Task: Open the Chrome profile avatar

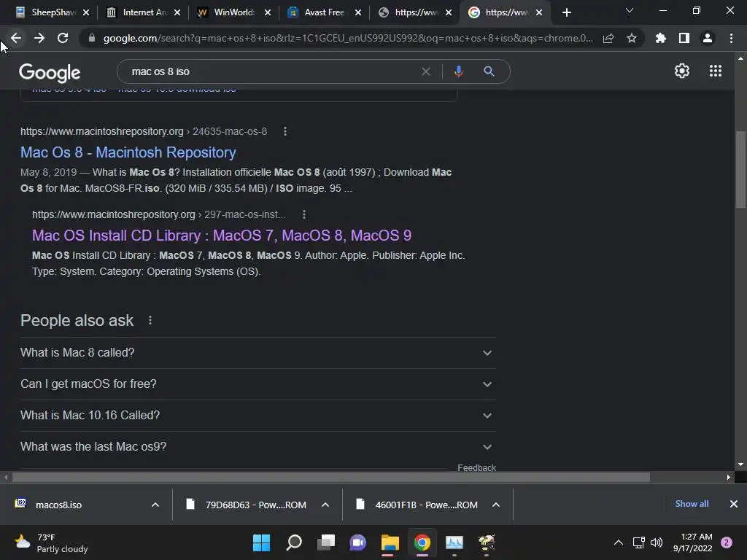Action: (x=708, y=38)
